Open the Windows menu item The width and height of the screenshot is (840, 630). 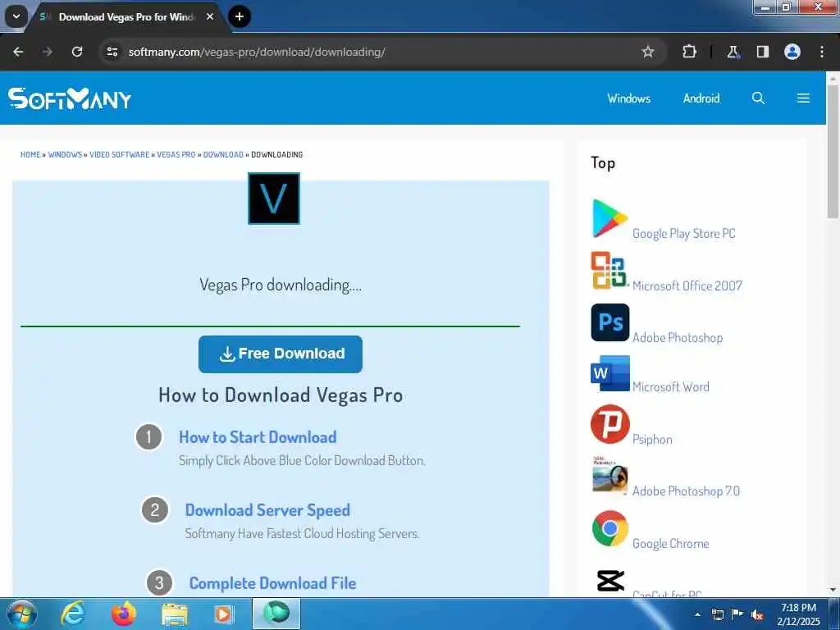coord(628,98)
